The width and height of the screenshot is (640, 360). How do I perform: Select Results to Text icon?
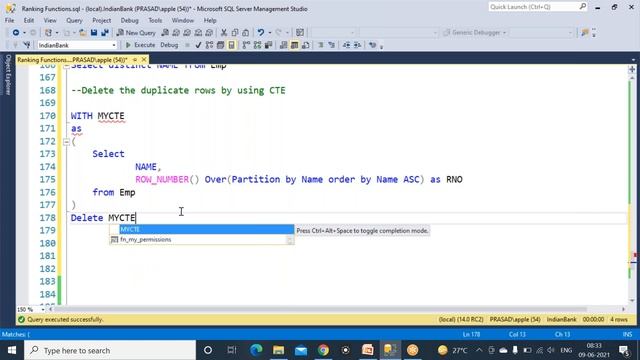[x=283, y=45]
